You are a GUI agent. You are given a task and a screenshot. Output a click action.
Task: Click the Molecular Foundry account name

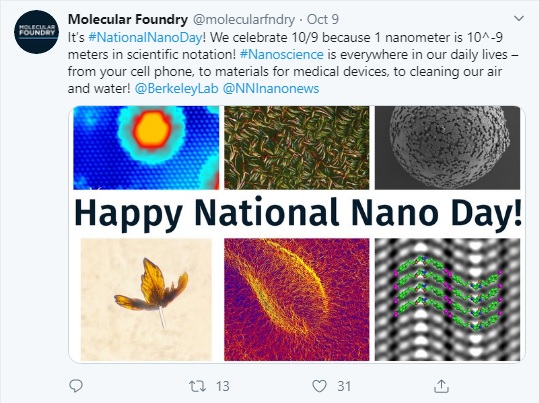128,20
